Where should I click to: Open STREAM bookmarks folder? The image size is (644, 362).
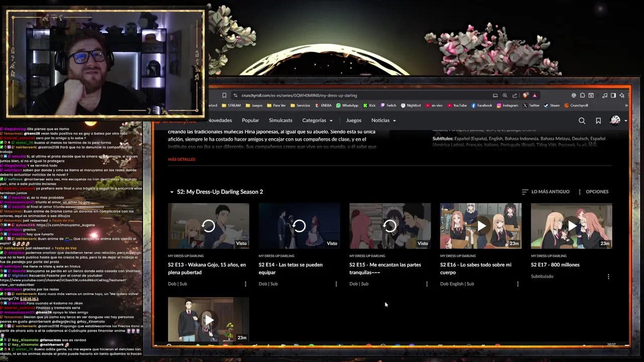(231, 106)
